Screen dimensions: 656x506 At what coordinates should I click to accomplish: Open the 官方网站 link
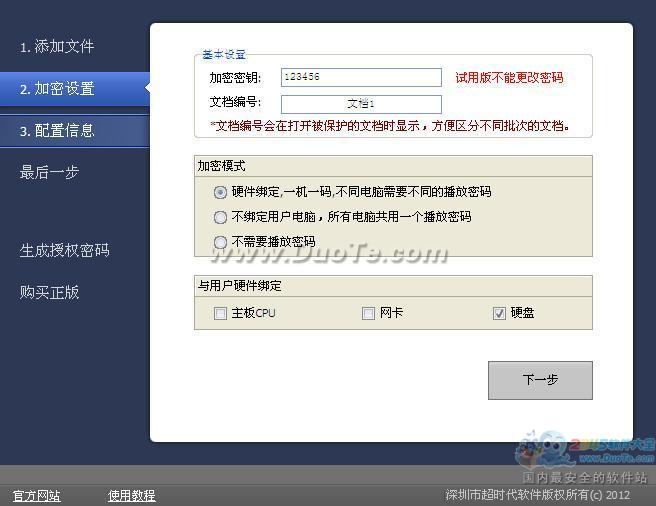pos(36,496)
